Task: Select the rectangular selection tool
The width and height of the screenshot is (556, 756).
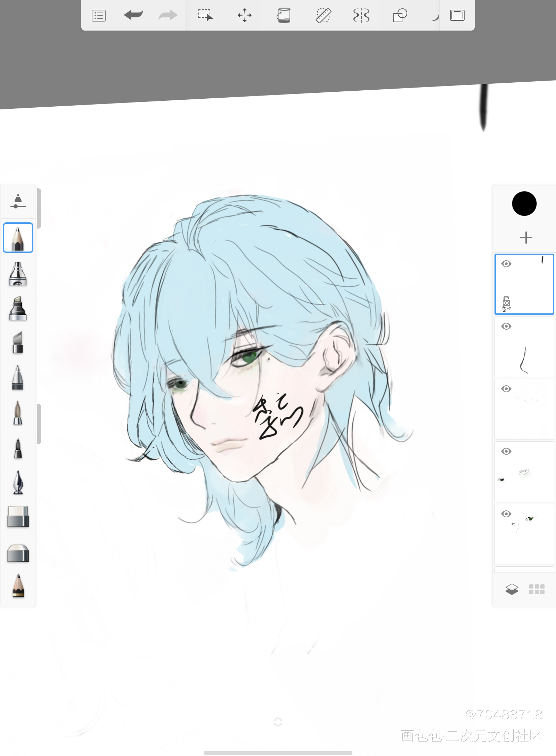Action: 205,15
